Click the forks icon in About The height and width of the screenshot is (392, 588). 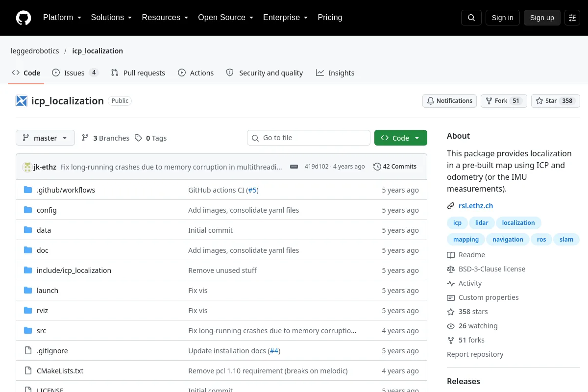451,340
